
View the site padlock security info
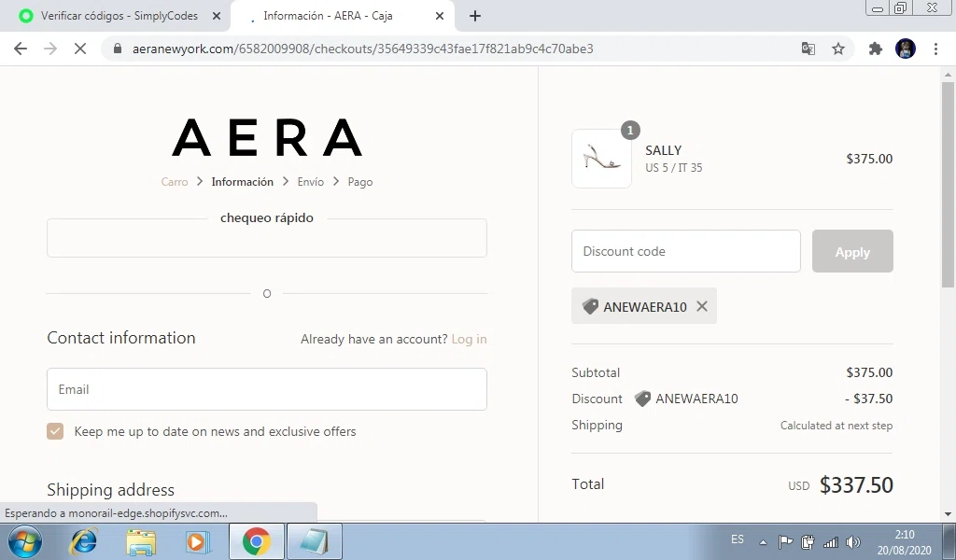[x=118, y=49]
